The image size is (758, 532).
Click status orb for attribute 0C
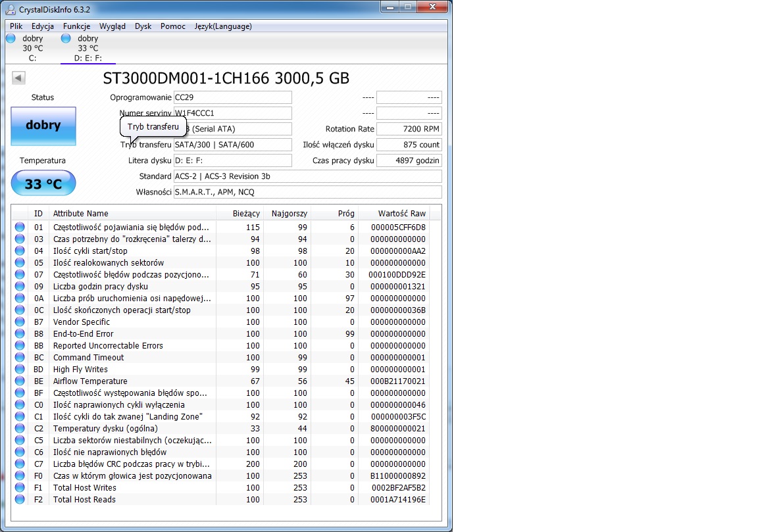tap(20, 310)
